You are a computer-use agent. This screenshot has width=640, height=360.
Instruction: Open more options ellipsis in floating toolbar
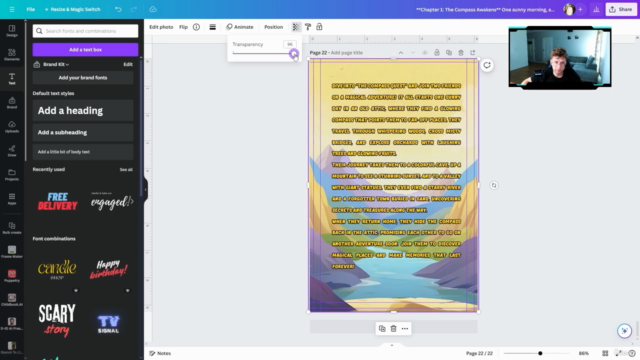click(405, 329)
